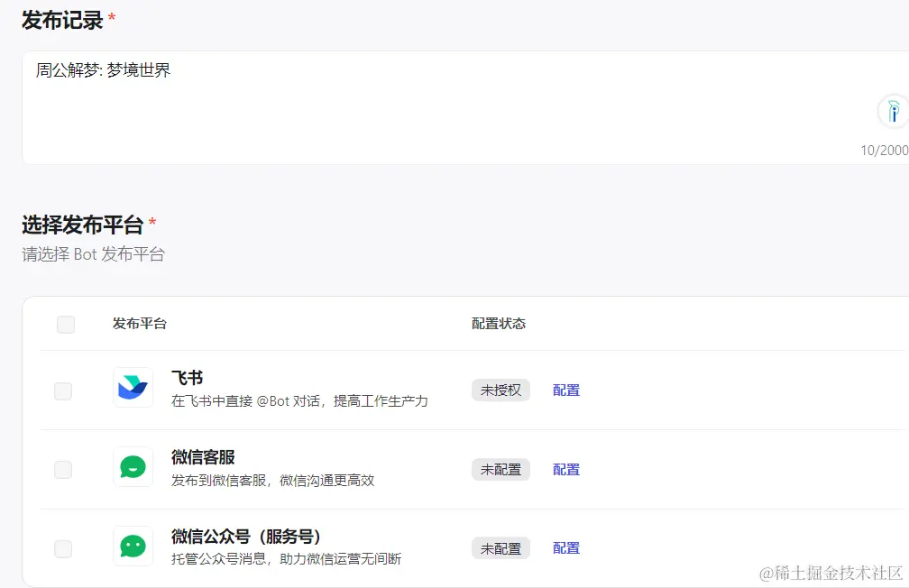The width and height of the screenshot is (909, 588).
Task: Click the 微信公众号 (服务号) platform name
Action: pos(246,537)
